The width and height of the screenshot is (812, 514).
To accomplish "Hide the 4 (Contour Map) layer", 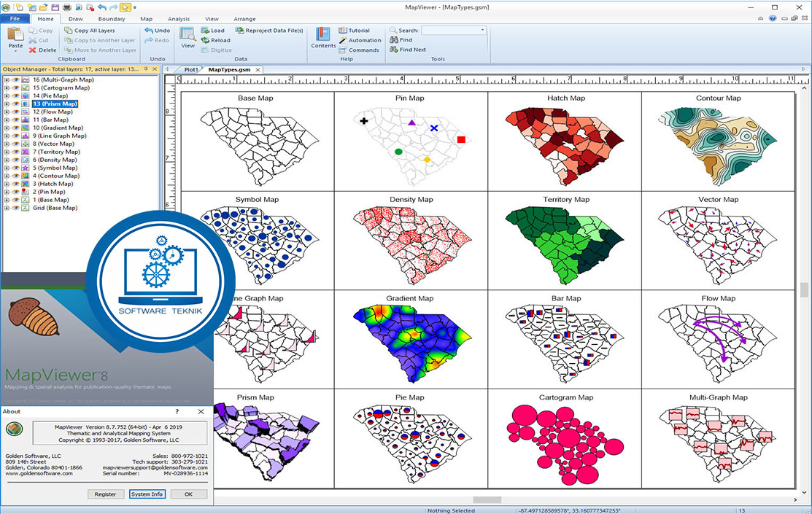I will point(15,176).
